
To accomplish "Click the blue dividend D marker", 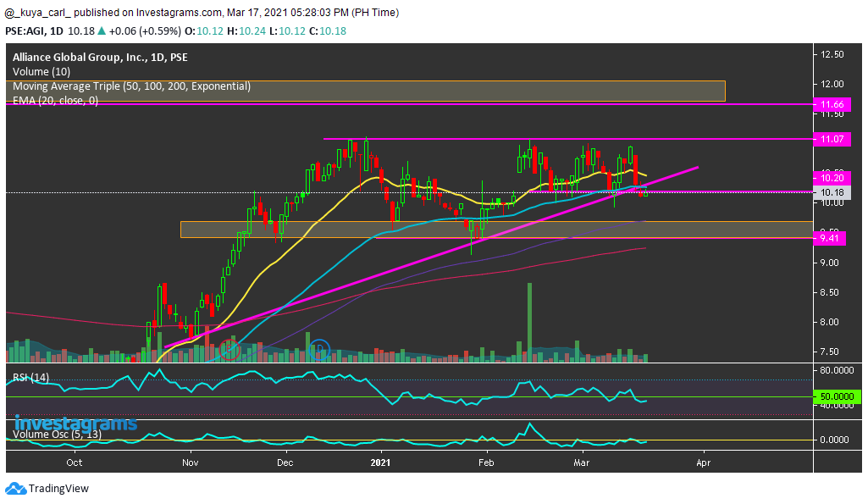I will [x=320, y=350].
